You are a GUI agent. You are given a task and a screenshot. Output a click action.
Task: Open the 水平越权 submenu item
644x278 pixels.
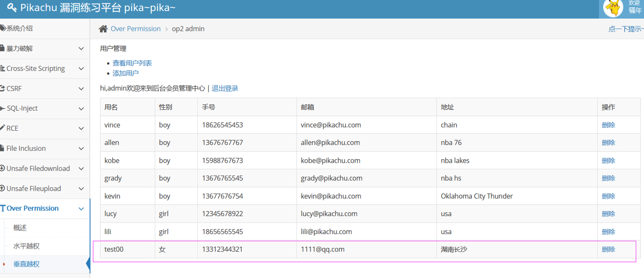click(26, 246)
